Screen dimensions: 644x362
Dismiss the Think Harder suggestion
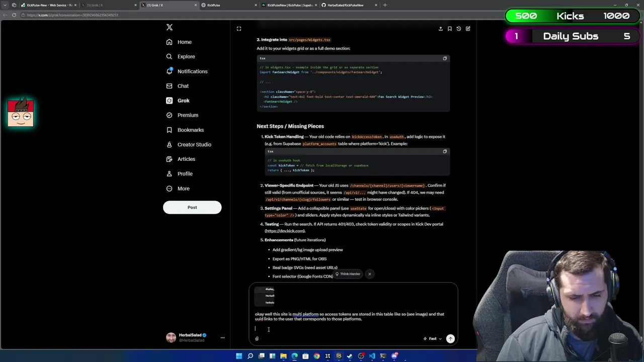point(369,274)
